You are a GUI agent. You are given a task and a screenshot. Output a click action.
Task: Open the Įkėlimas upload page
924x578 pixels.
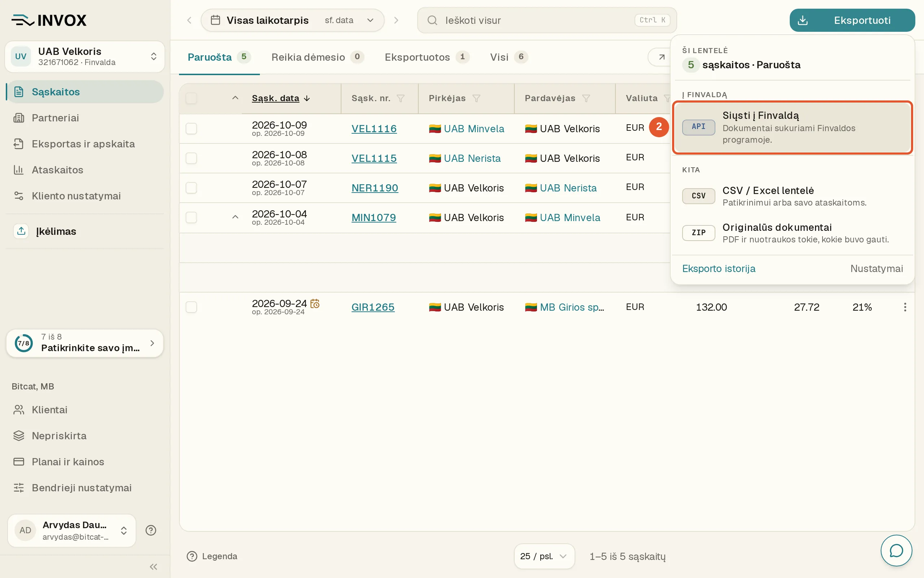tap(85, 231)
